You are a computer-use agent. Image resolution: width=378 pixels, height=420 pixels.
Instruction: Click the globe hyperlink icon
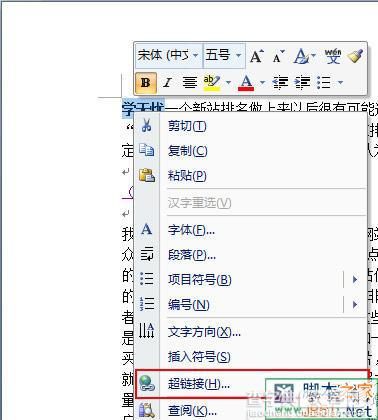pyautogui.click(x=147, y=383)
